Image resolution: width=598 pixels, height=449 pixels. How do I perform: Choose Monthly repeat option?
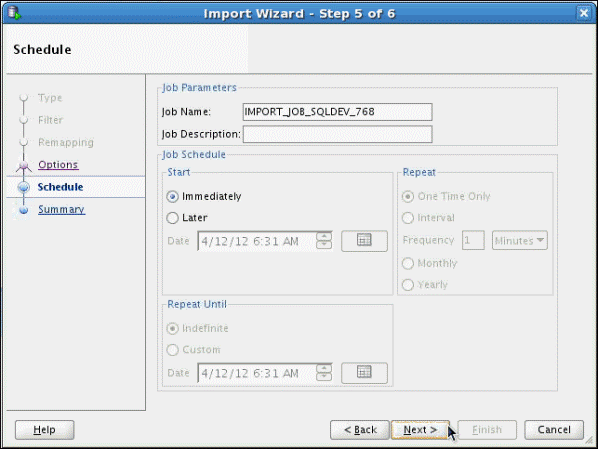[429, 263]
